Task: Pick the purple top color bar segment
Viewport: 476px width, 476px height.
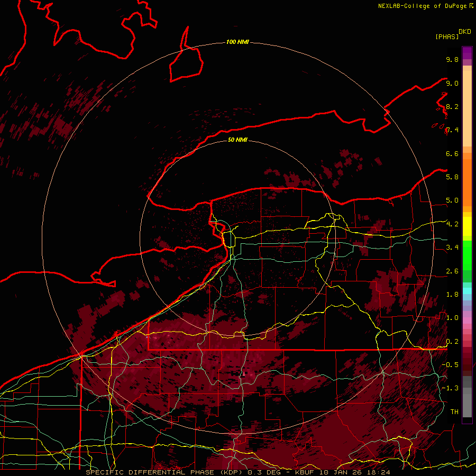Action: coord(467,53)
